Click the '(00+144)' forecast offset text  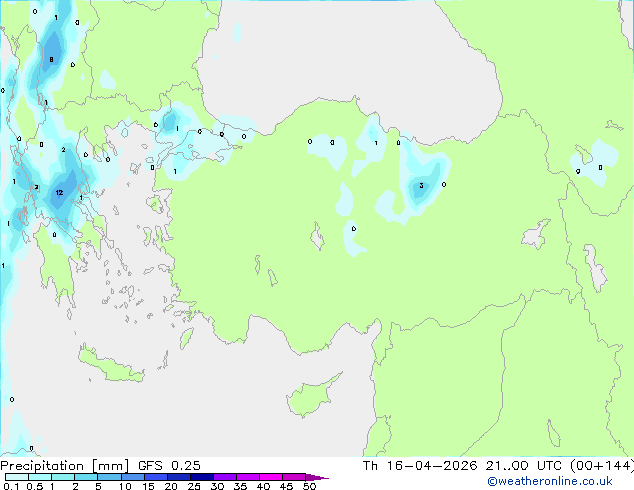coord(602,466)
